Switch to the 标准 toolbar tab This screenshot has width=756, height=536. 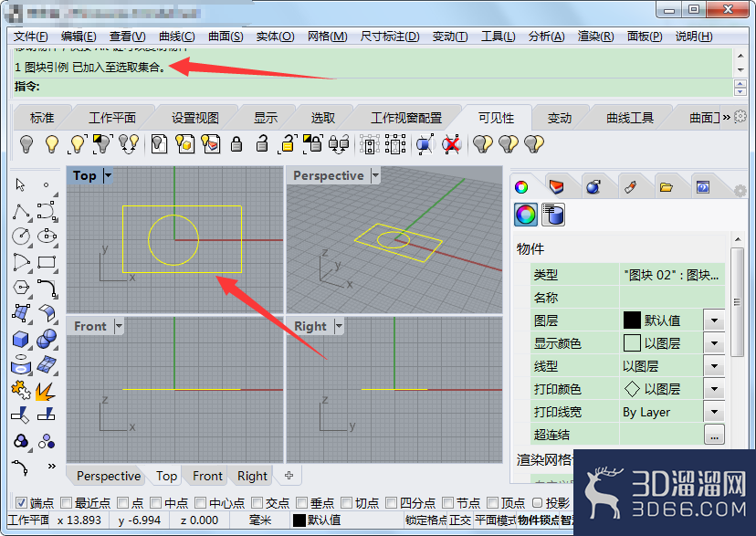pyautogui.click(x=42, y=118)
